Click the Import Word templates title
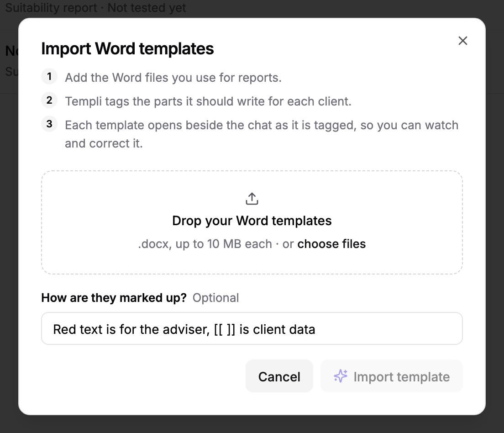 click(x=128, y=49)
